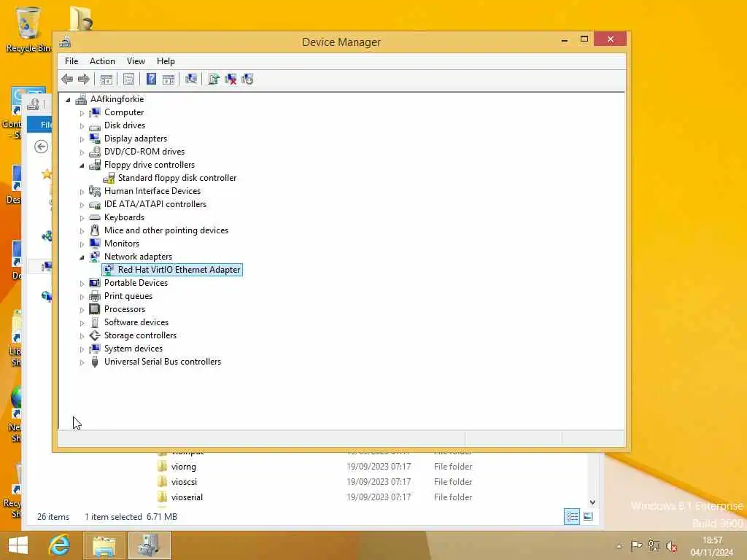The image size is (747, 560).
Task: Select the viorng folder in Explorer window
Action: pyautogui.click(x=183, y=467)
